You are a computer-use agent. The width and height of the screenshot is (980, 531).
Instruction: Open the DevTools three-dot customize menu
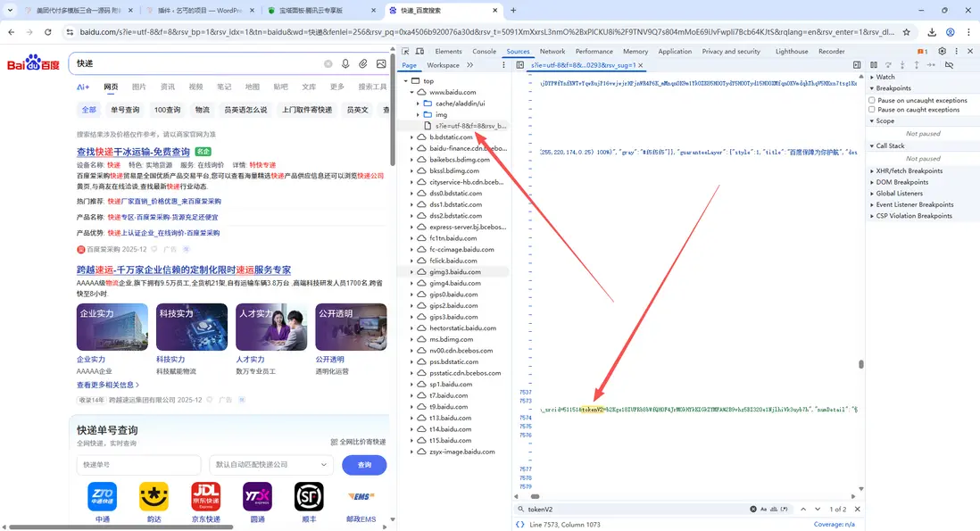[956, 51]
